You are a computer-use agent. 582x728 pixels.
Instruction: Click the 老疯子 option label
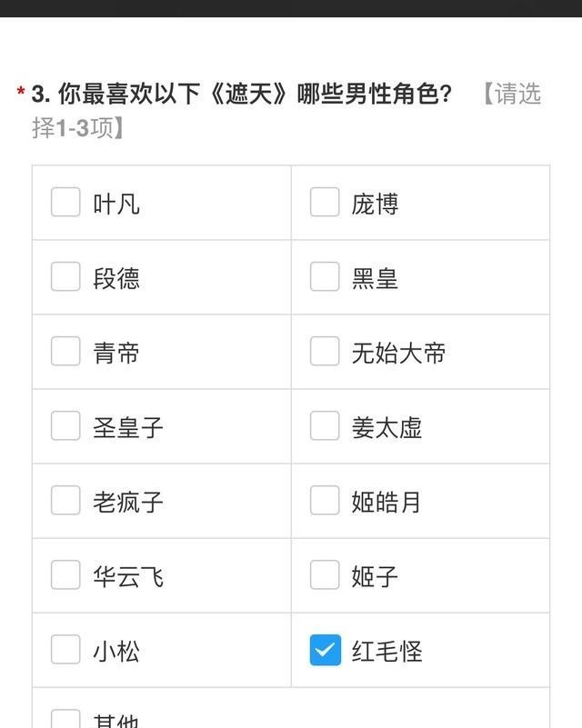(128, 502)
